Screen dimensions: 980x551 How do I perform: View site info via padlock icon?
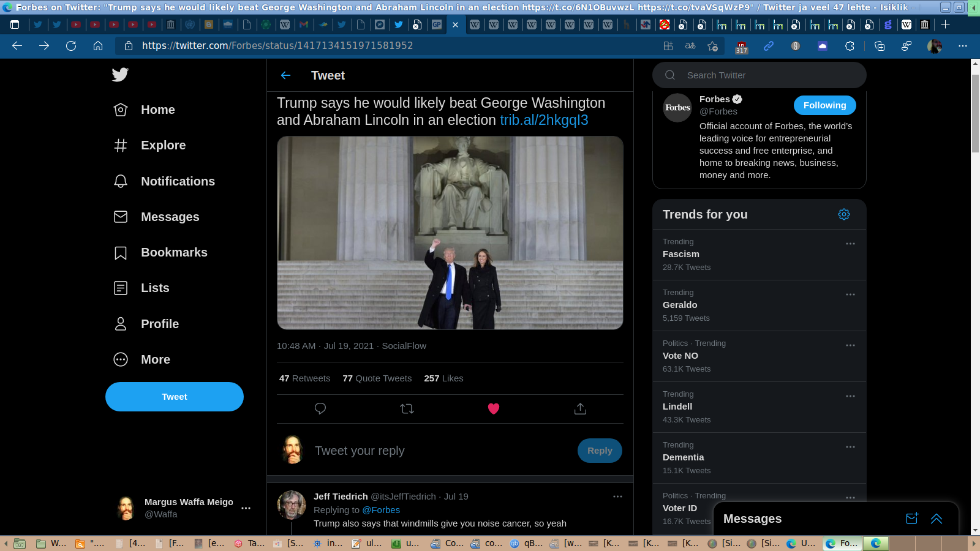(129, 46)
